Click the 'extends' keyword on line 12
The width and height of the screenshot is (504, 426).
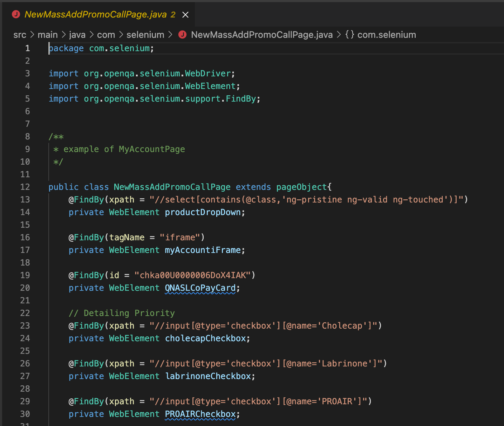coord(253,187)
